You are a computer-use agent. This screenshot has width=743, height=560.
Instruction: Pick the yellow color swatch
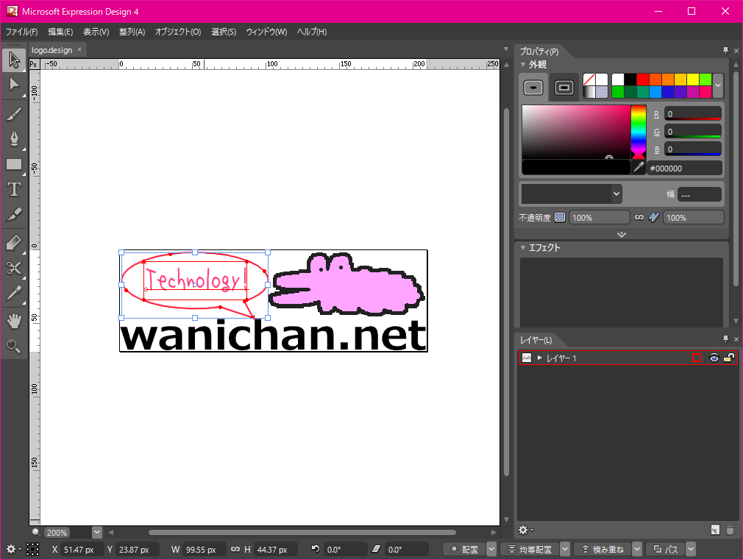(693, 79)
